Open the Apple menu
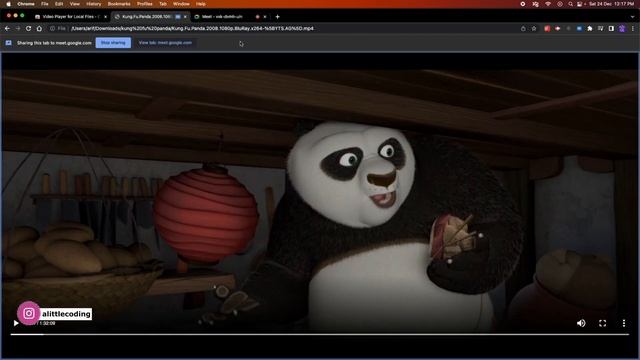 (x=8, y=4)
